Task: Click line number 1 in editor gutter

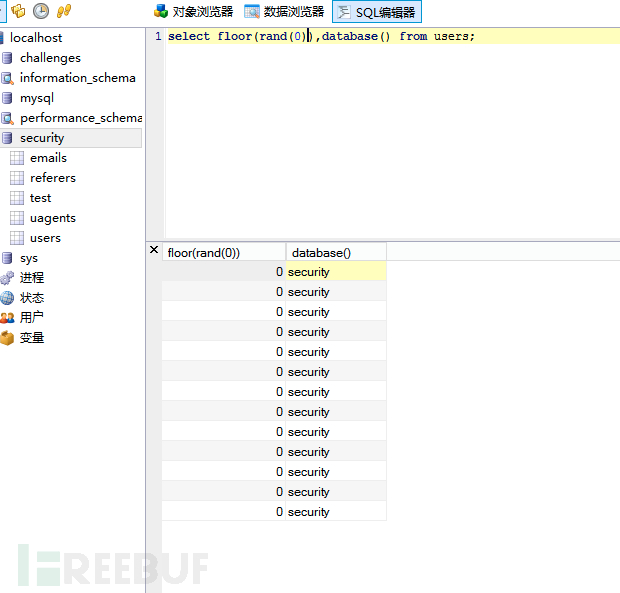Action: pyautogui.click(x=158, y=36)
